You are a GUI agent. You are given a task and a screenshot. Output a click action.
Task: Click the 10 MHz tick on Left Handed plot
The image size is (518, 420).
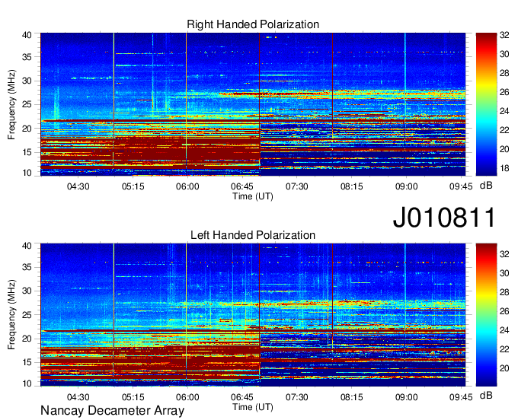point(27,383)
